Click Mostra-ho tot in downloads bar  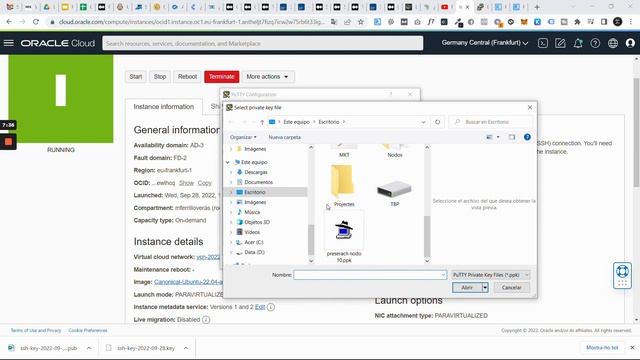pyautogui.click(x=602, y=348)
